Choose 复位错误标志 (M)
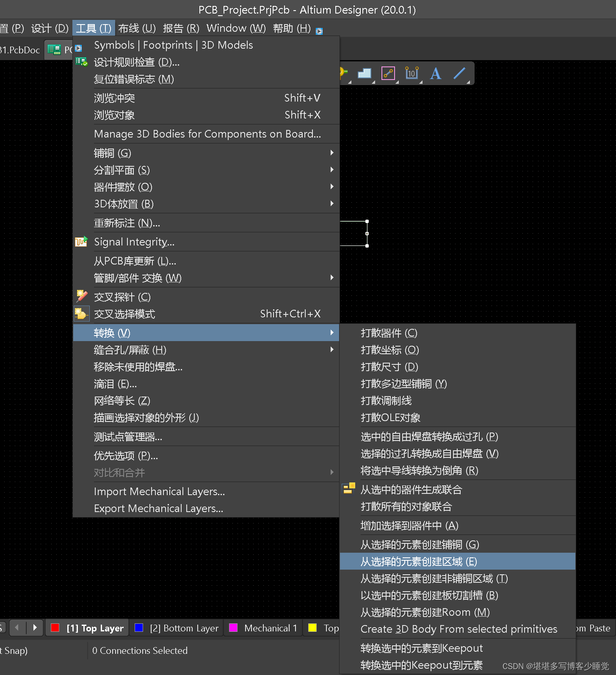The width and height of the screenshot is (616, 675). click(x=206, y=79)
